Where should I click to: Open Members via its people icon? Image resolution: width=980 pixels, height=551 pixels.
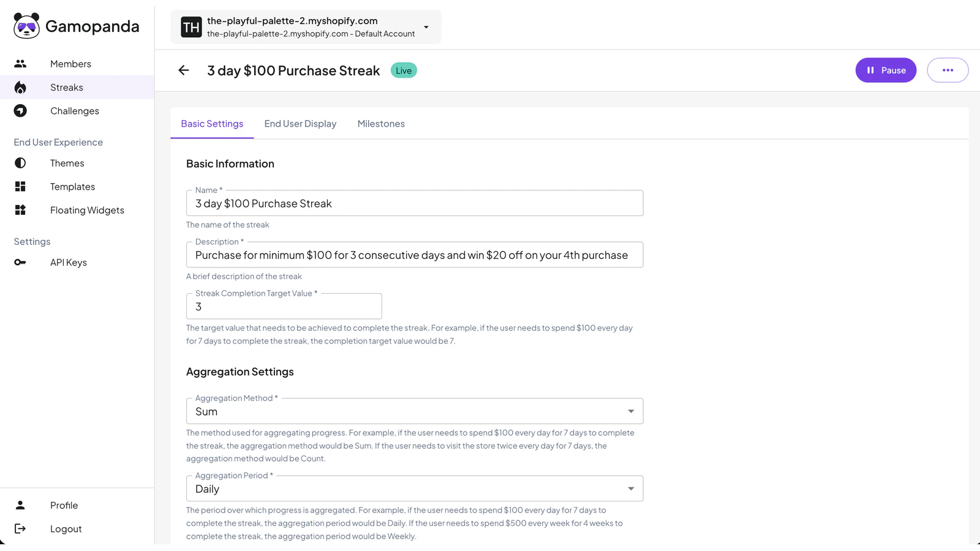pyautogui.click(x=20, y=64)
